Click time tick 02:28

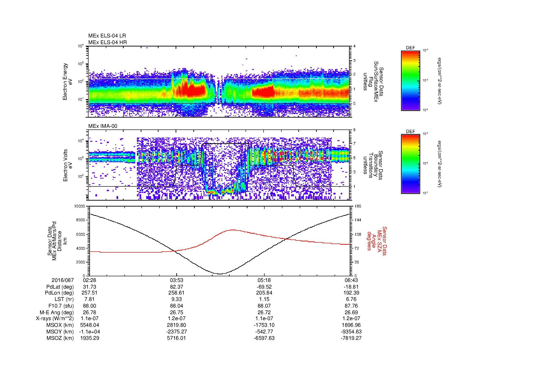pyautogui.click(x=89, y=280)
